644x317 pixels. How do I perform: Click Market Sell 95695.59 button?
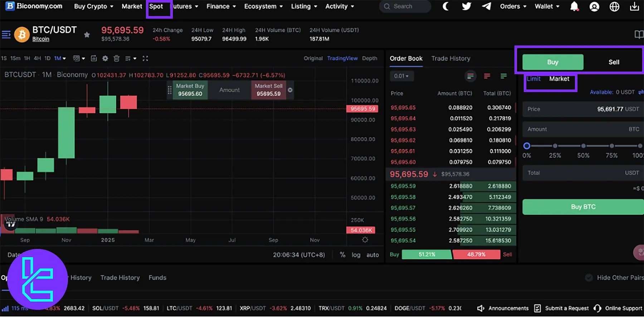[268, 90]
